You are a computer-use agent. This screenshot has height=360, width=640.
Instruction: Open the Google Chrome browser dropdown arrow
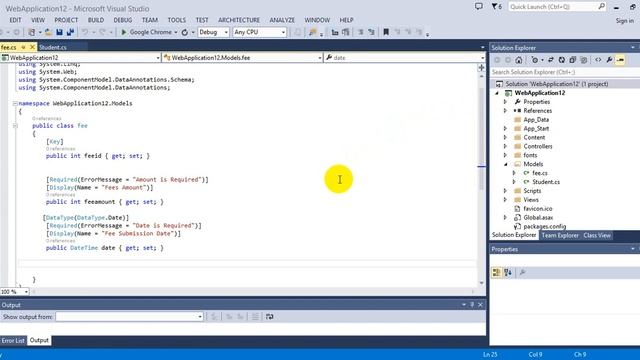pos(176,32)
